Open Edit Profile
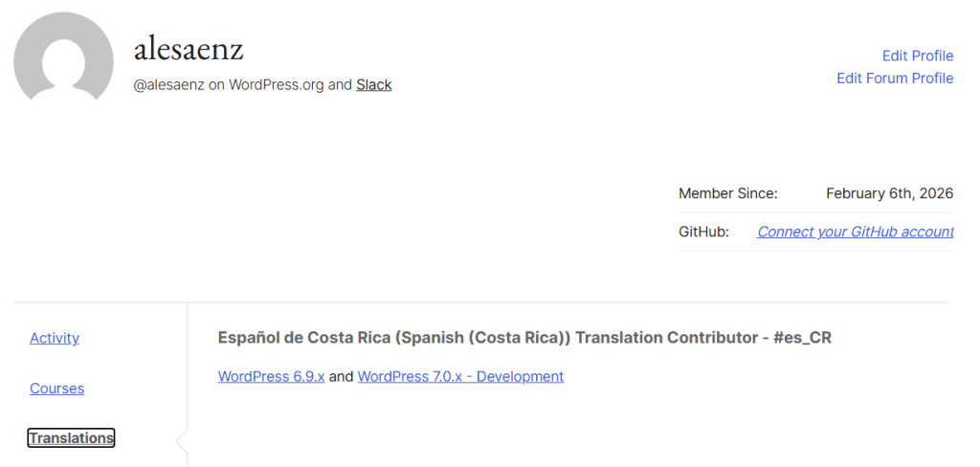980x467 pixels. click(x=917, y=56)
